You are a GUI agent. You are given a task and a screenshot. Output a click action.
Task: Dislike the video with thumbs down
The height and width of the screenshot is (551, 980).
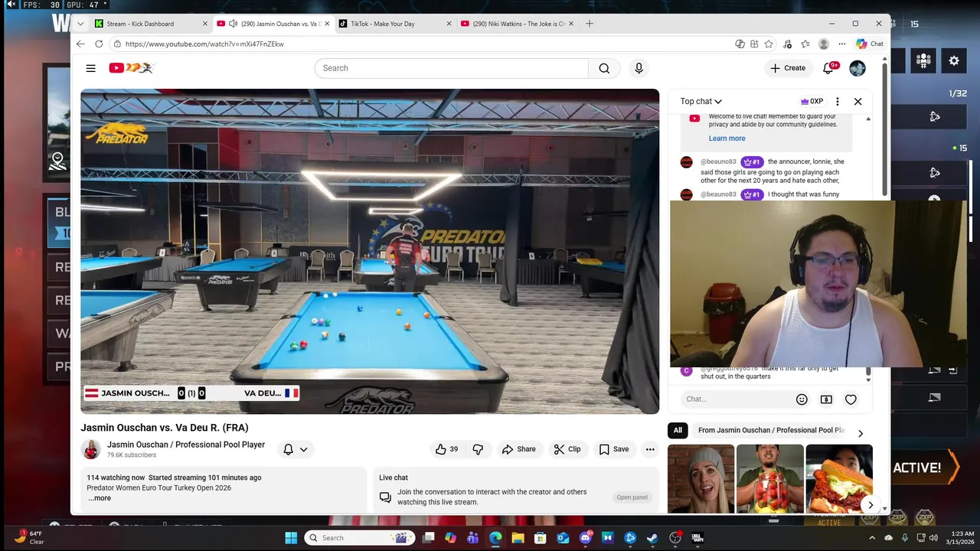click(478, 449)
